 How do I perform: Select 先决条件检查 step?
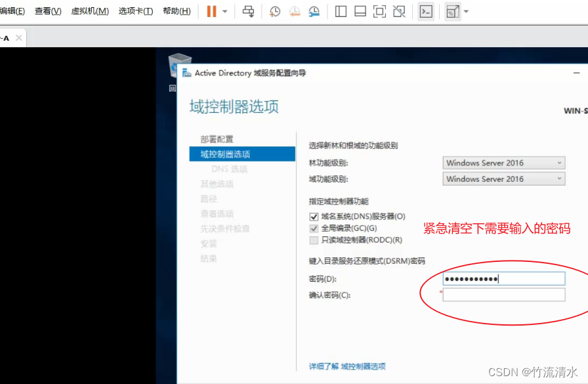pyautogui.click(x=225, y=228)
